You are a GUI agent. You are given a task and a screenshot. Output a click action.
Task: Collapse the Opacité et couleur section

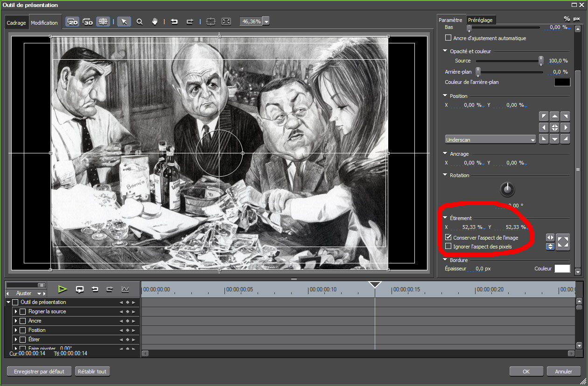(445, 51)
